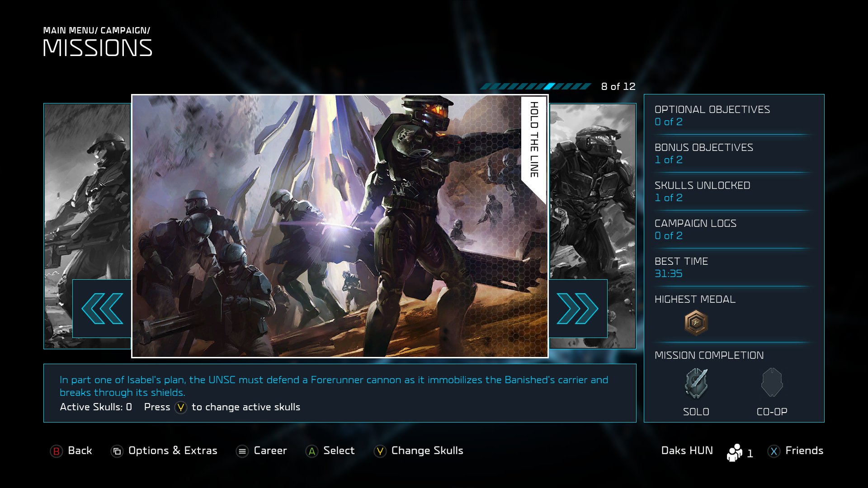868x488 pixels.
Task: Click the HIGHEST MEDAL heading
Action: point(695,299)
